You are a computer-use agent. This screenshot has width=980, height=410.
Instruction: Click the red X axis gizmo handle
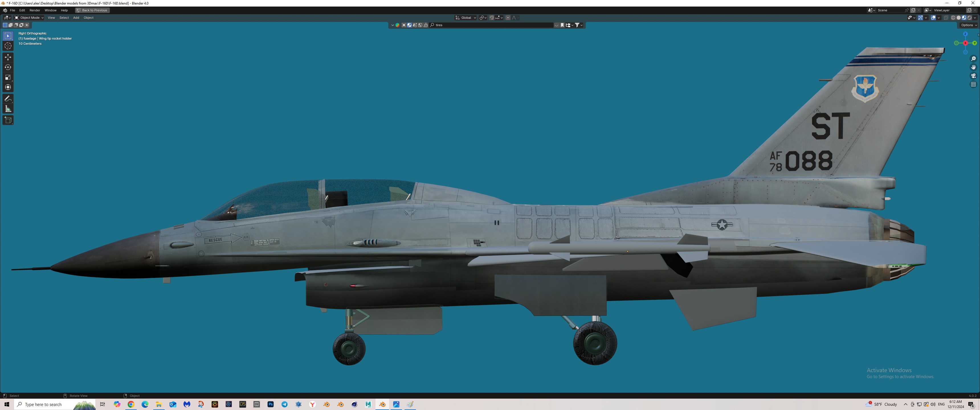point(965,43)
